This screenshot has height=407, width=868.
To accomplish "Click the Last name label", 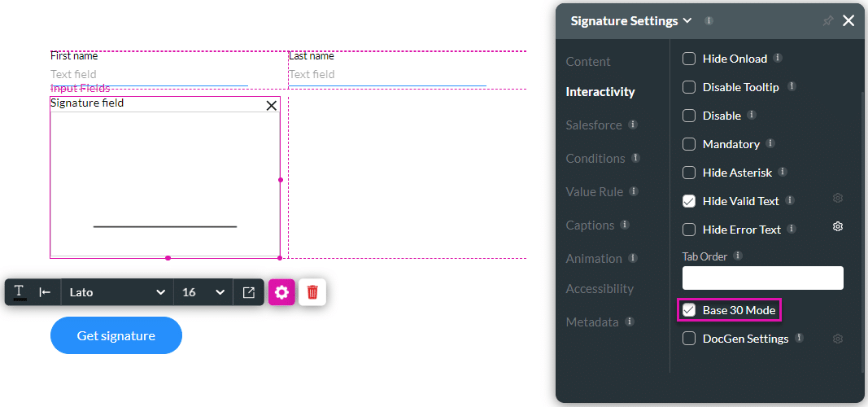I will [311, 56].
